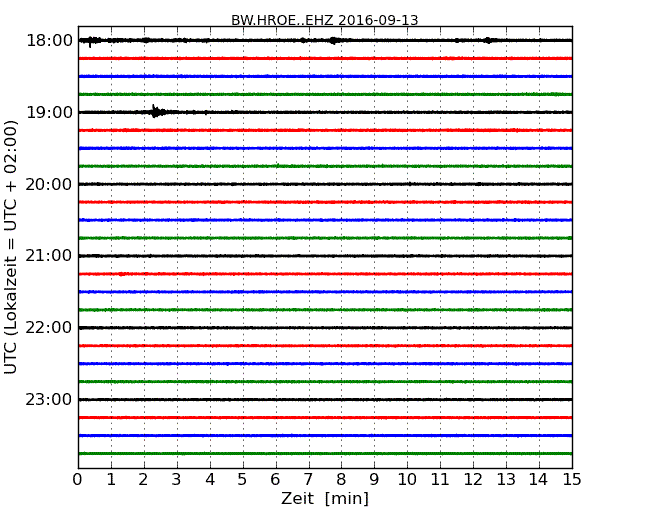Click x-axis tick label 9
Image resolution: width=650 pixels, height=520 pixels.
374,480
